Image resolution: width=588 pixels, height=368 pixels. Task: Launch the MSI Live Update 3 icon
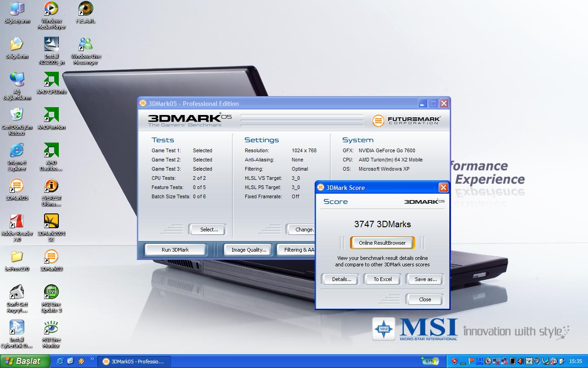51,299
